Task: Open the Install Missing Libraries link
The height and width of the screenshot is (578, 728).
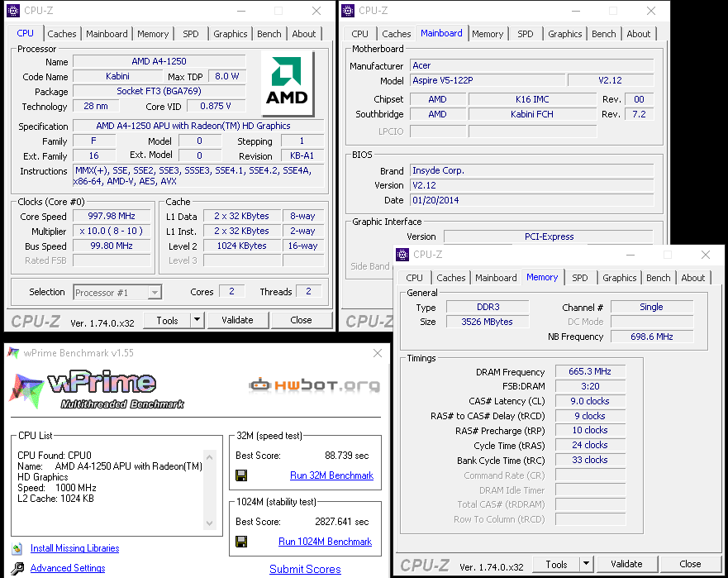Action: (74, 548)
